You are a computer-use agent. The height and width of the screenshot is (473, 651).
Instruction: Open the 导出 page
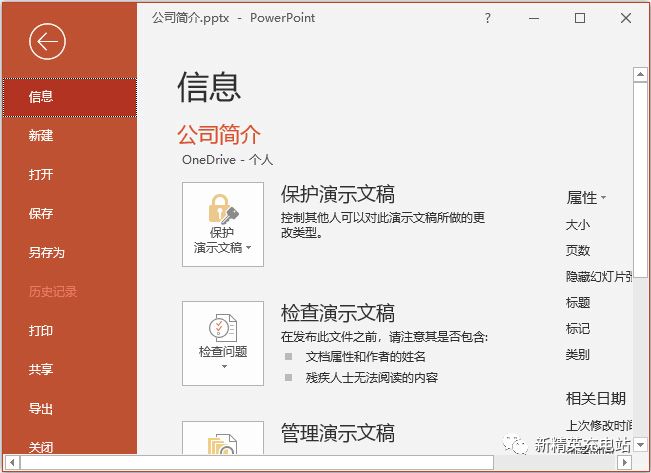point(69,409)
